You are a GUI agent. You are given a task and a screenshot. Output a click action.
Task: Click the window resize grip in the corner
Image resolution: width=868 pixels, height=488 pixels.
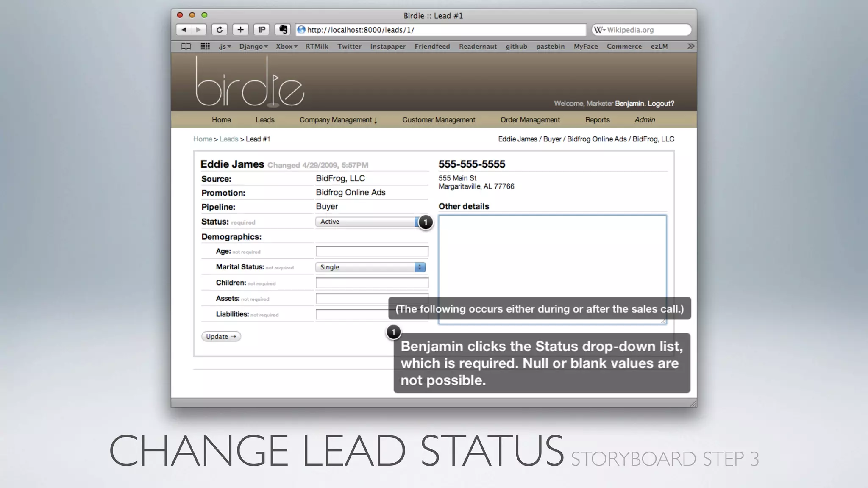693,404
